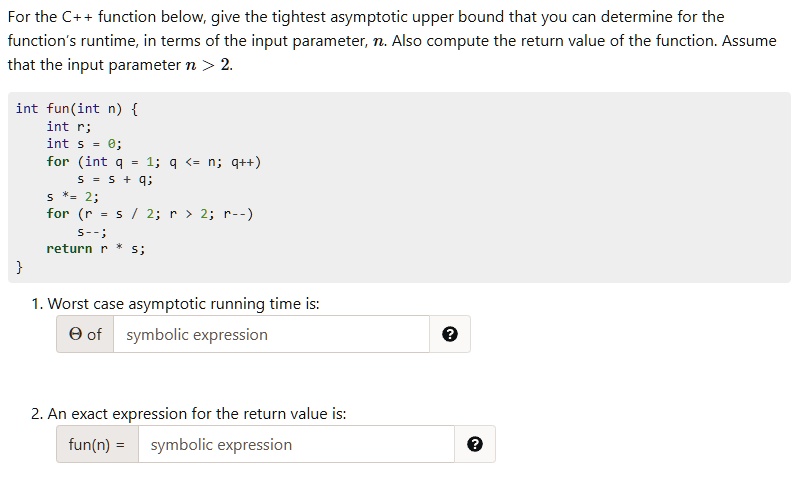Click the 'fun(n) =' prefix label
The width and height of the screenshot is (802, 493).
pos(97,444)
